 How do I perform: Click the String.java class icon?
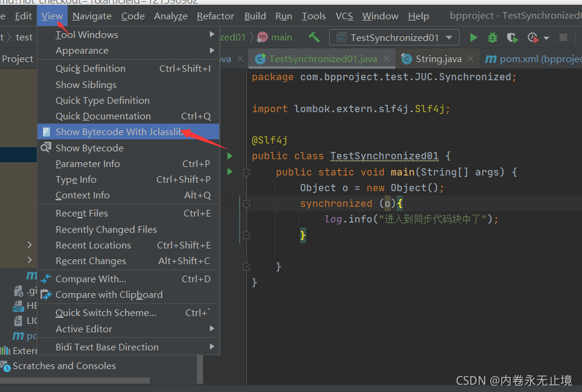(407, 58)
